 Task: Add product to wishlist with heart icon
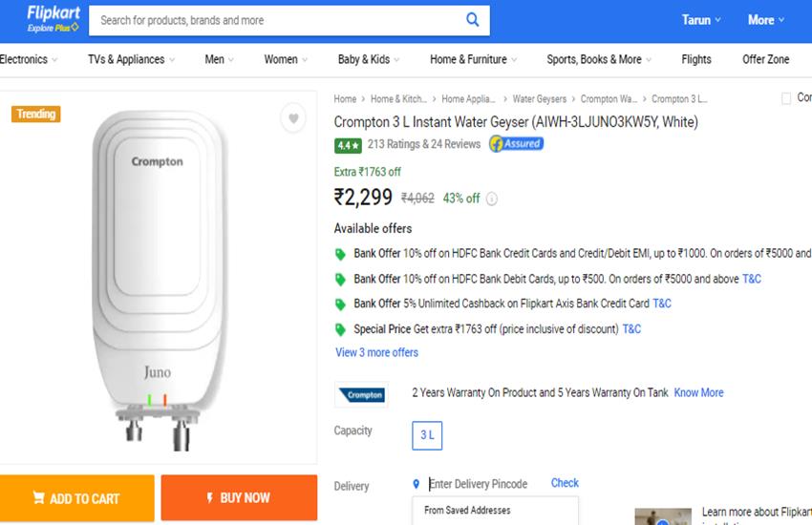click(x=293, y=118)
